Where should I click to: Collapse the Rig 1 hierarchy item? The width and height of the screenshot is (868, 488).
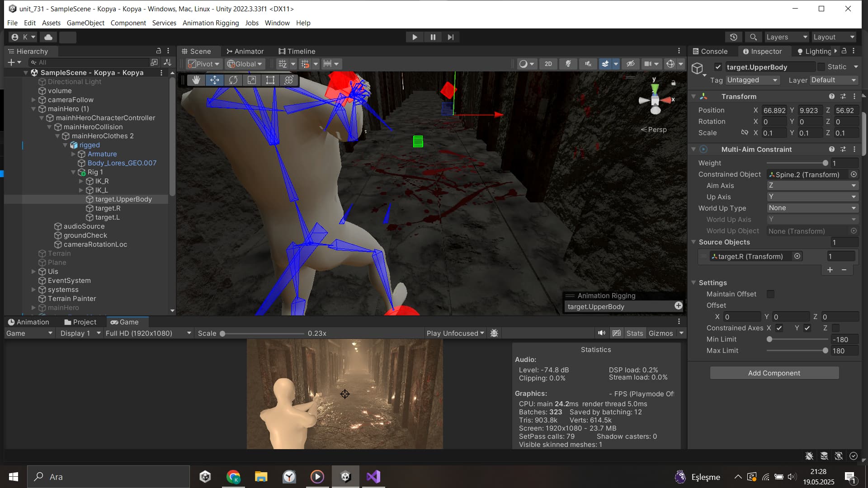[73, 172]
